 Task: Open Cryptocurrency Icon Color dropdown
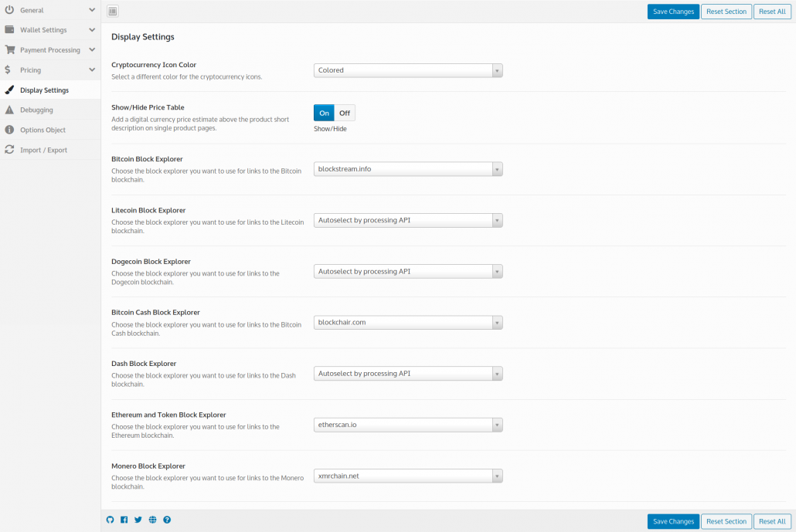tap(408, 70)
